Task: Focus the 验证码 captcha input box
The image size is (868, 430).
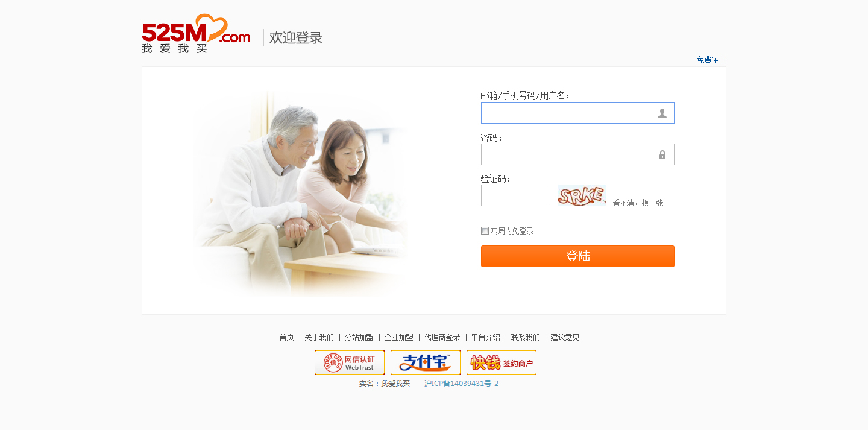Action: 515,195
